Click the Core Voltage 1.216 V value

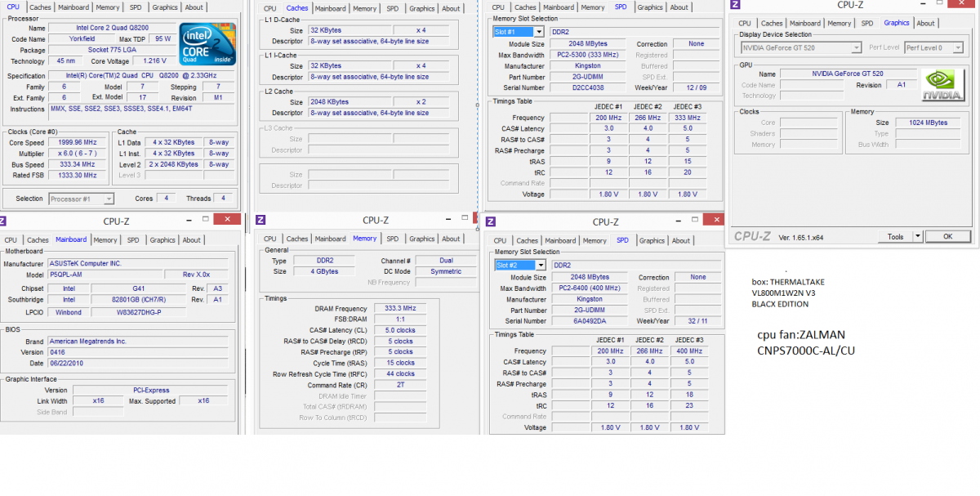(154, 61)
